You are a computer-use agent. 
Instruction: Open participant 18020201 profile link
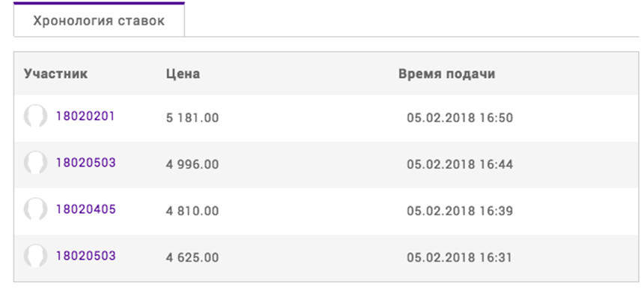click(x=85, y=116)
